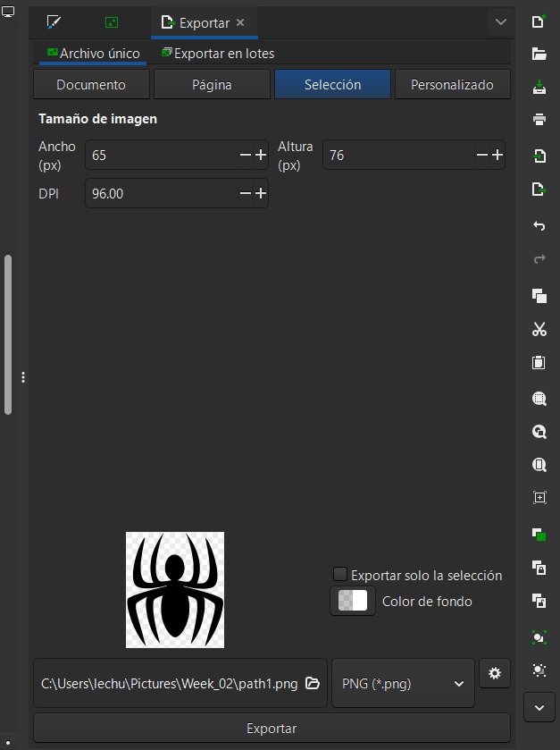Enable Exportar solo la selección checkbox
560x750 pixels.
pos(339,574)
